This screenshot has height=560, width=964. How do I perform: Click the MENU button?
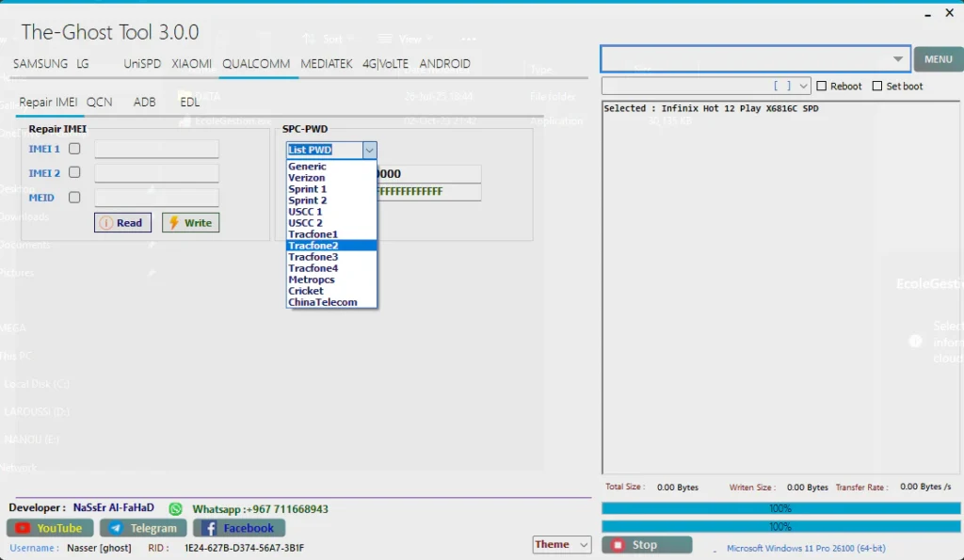pos(938,58)
